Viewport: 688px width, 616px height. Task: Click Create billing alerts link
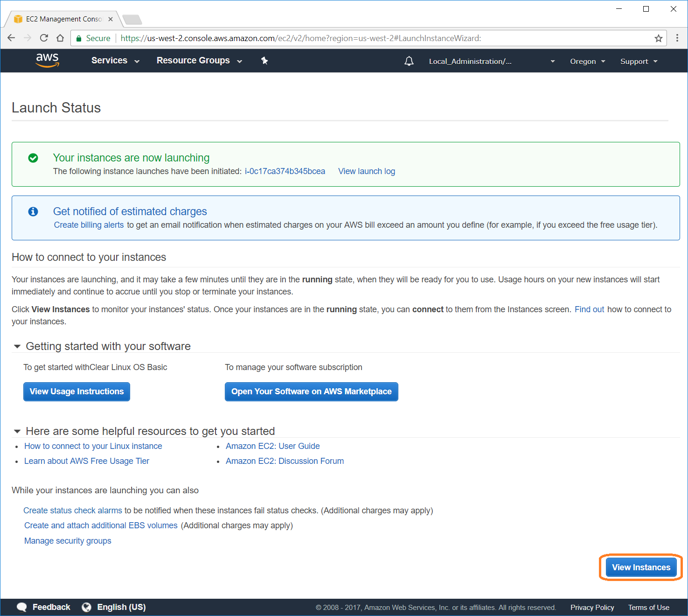click(x=89, y=225)
